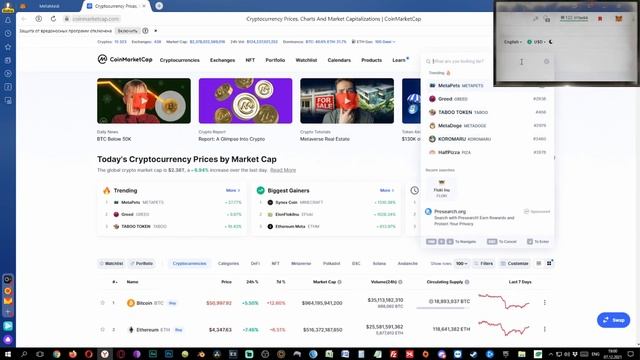Sort by the # column header

pos(115,282)
